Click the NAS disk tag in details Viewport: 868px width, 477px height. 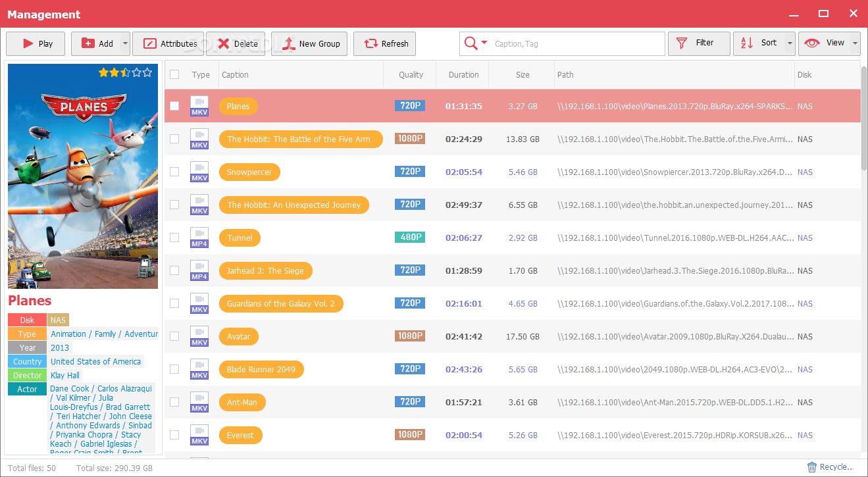(x=58, y=320)
